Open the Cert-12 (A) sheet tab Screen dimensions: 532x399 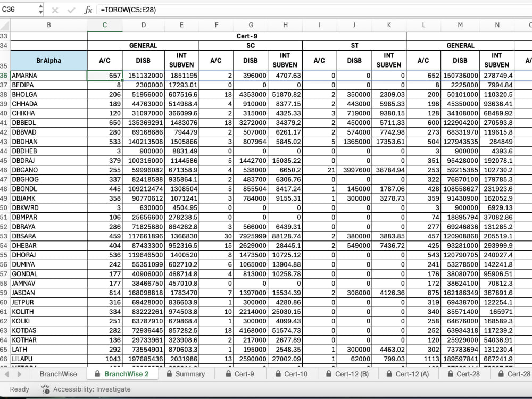tap(408, 374)
